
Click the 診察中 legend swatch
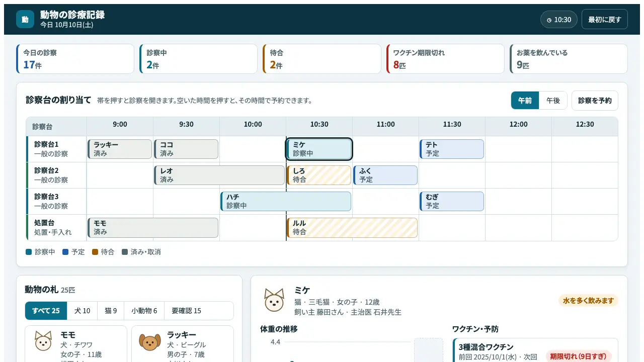(x=29, y=252)
